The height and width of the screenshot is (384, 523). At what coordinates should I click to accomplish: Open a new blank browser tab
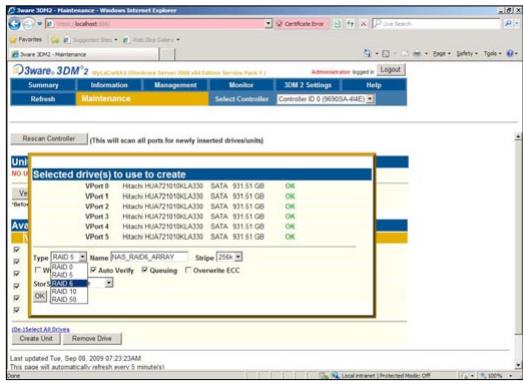coord(168,54)
